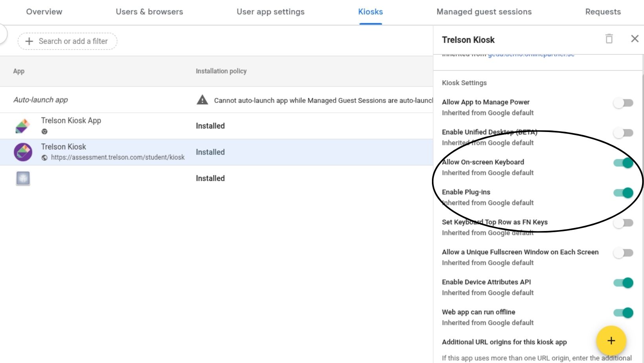Screen dimensions: 644x363
Task: Click the plus icon in the filter box
Action: pyautogui.click(x=29, y=41)
